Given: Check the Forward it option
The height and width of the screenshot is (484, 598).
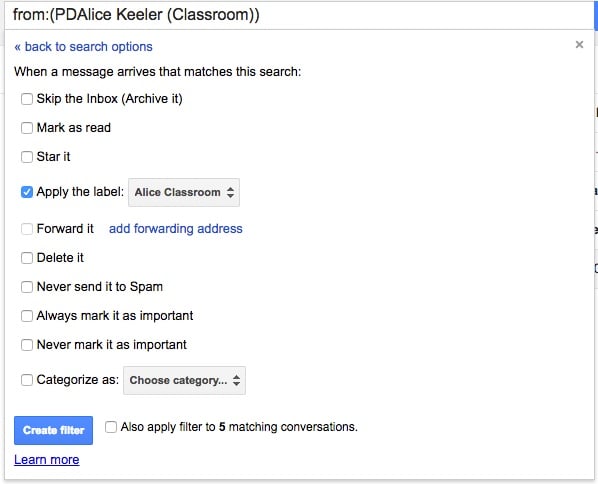Looking at the screenshot, I should (27, 229).
